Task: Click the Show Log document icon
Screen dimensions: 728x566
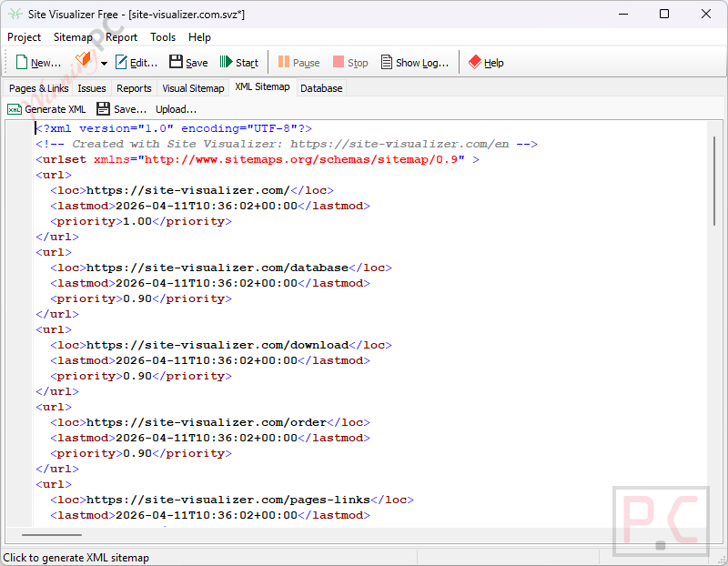Action: click(x=386, y=62)
